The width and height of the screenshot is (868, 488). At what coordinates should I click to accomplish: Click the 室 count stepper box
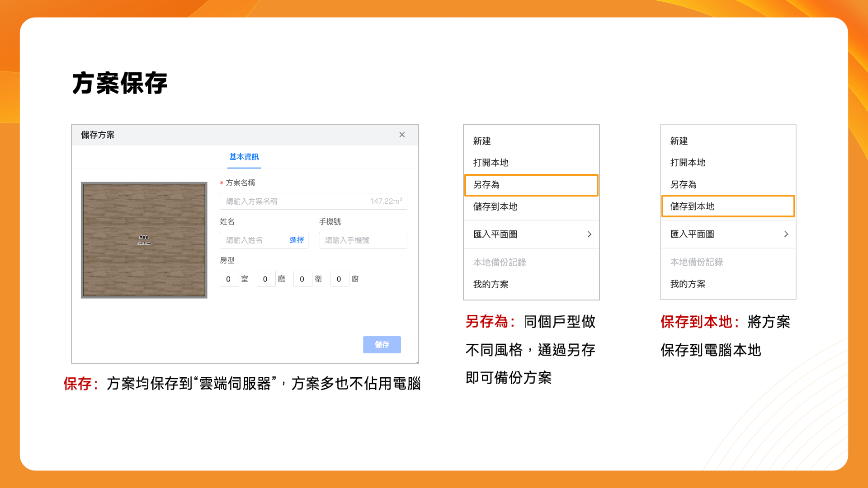click(x=229, y=279)
